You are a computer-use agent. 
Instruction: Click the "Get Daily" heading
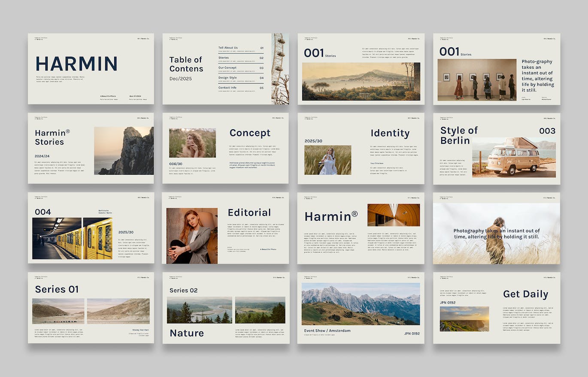tap(525, 294)
